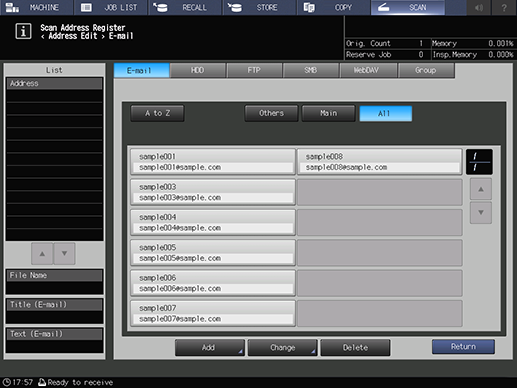The image size is (517, 388).
Task: Page up the address list with up arrow
Action: coord(481,189)
